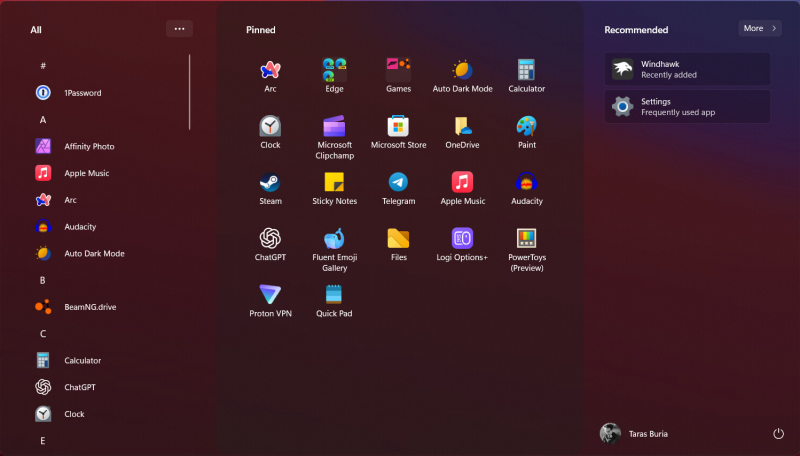This screenshot has width=800, height=456.
Task: Open Sticky Notes app
Action: click(334, 188)
